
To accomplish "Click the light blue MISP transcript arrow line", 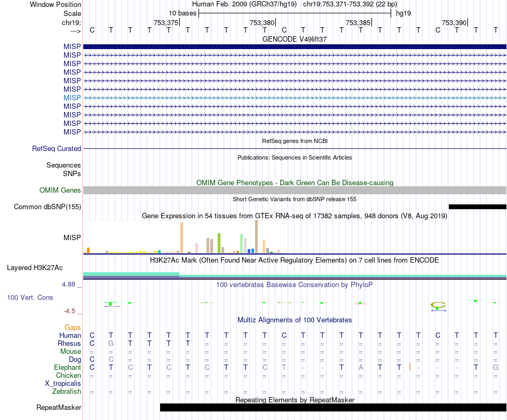I will (x=295, y=98).
